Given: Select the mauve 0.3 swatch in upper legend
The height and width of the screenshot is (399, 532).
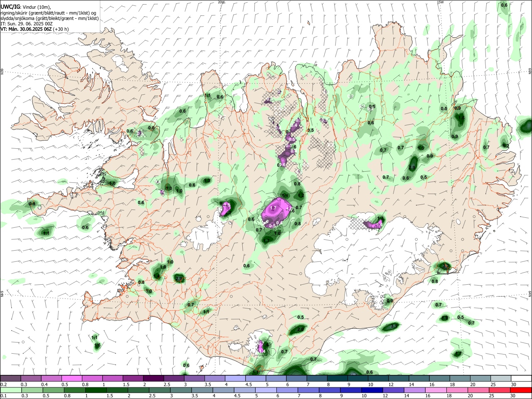Looking at the screenshot, I should coord(31,378).
